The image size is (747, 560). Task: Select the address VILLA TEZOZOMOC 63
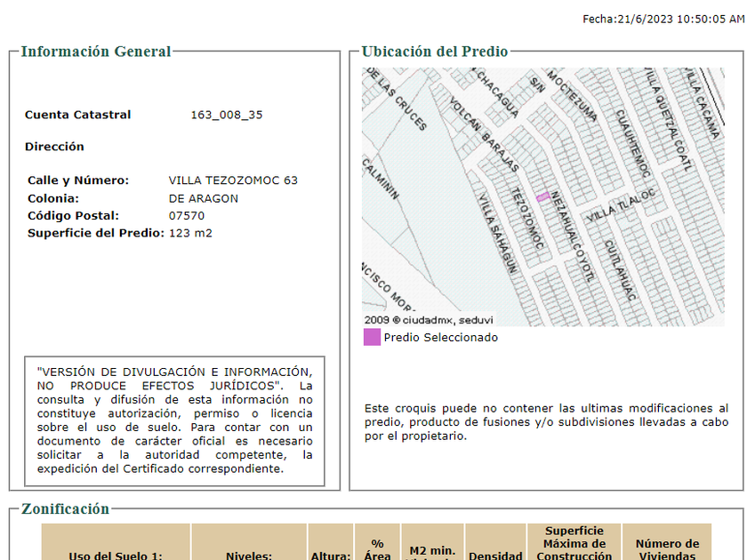(233, 180)
